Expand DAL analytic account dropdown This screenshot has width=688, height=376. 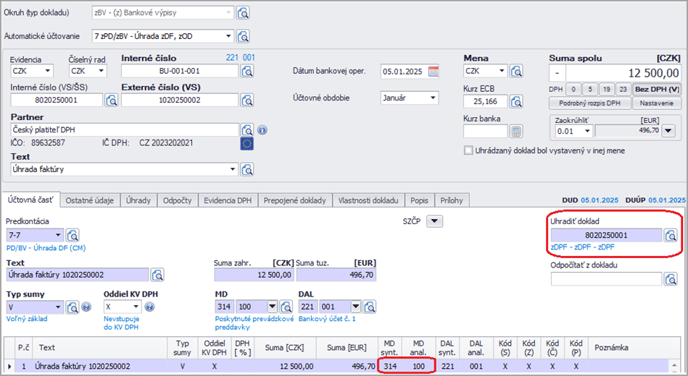tap(356, 307)
